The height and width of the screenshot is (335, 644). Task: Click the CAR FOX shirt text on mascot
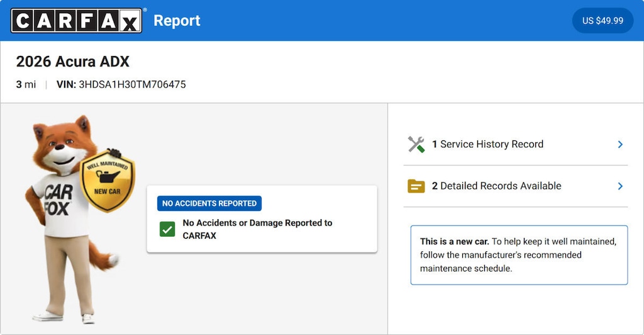(58, 200)
